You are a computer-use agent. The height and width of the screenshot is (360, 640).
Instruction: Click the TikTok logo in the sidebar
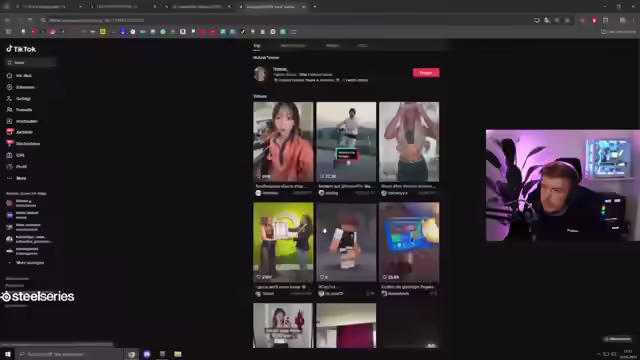(21, 49)
